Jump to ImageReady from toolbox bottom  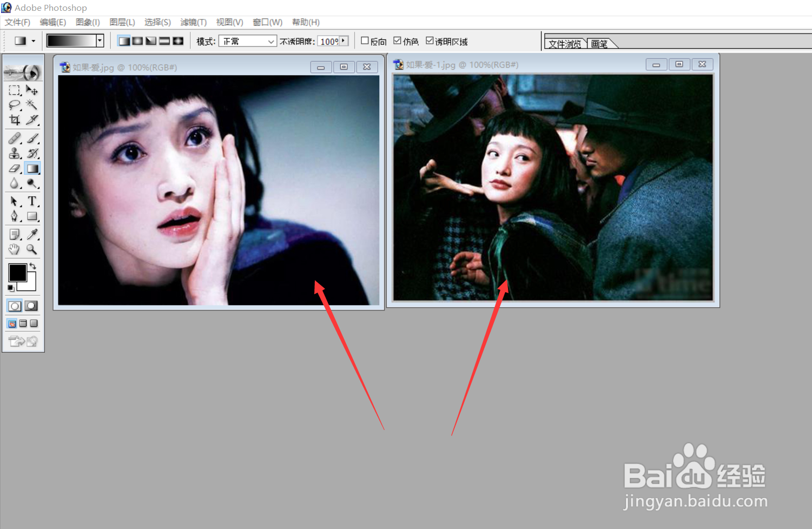click(23, 341)
